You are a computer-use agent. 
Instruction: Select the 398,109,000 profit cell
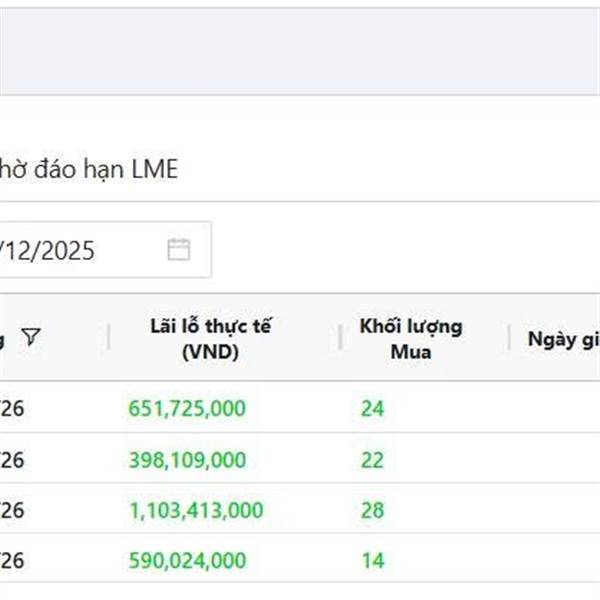click(x=187, y=459)
